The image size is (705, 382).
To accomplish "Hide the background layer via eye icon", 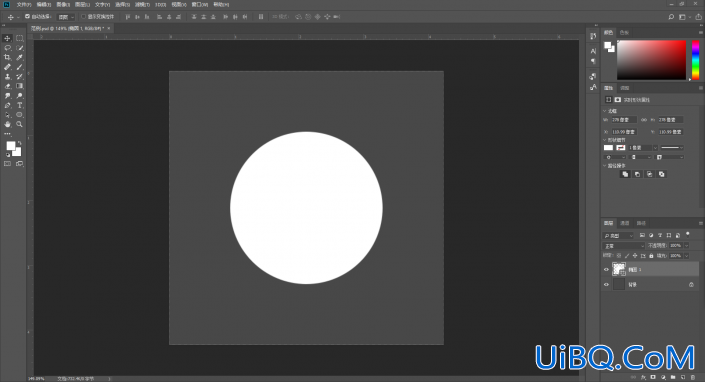I will point(606,284).
